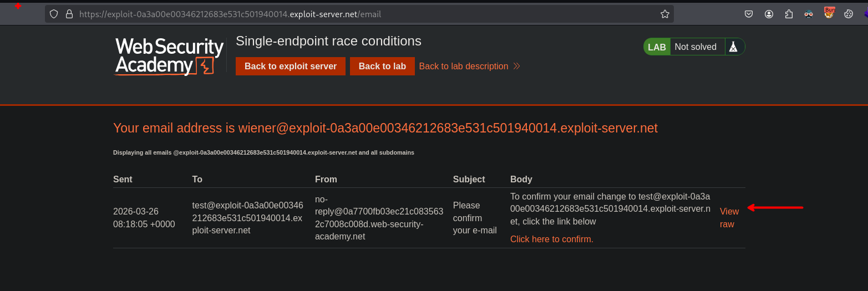Click the Web Security Academy logo
The image size is (868, 291).
click(169, 56)
